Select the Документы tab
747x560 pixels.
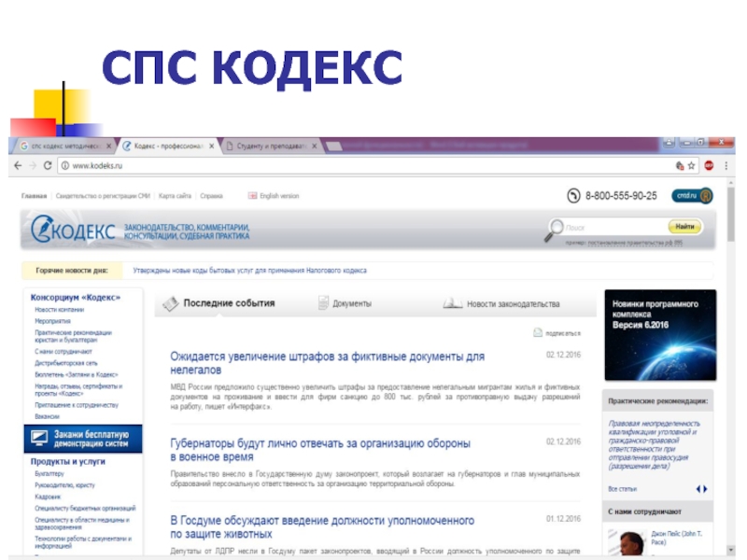click(x=345, y=303)
